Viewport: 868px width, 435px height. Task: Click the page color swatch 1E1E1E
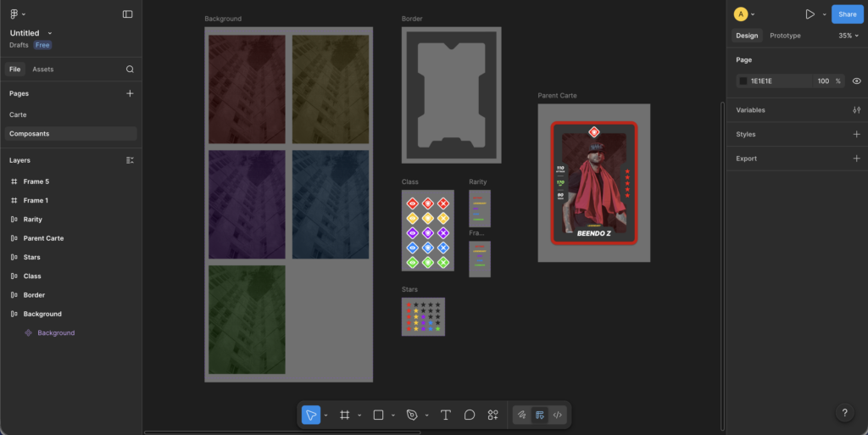tap(743, 81)
